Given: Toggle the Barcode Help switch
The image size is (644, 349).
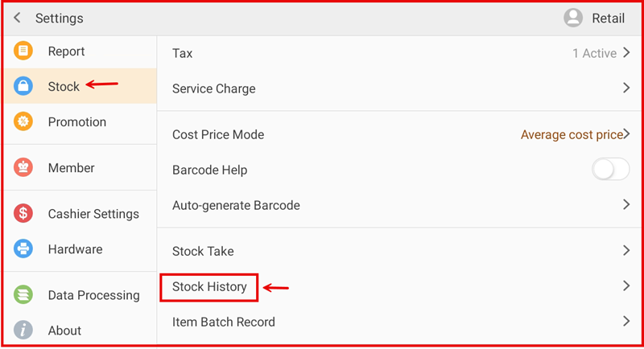Looking at the screenshot, I should point(610,170).
